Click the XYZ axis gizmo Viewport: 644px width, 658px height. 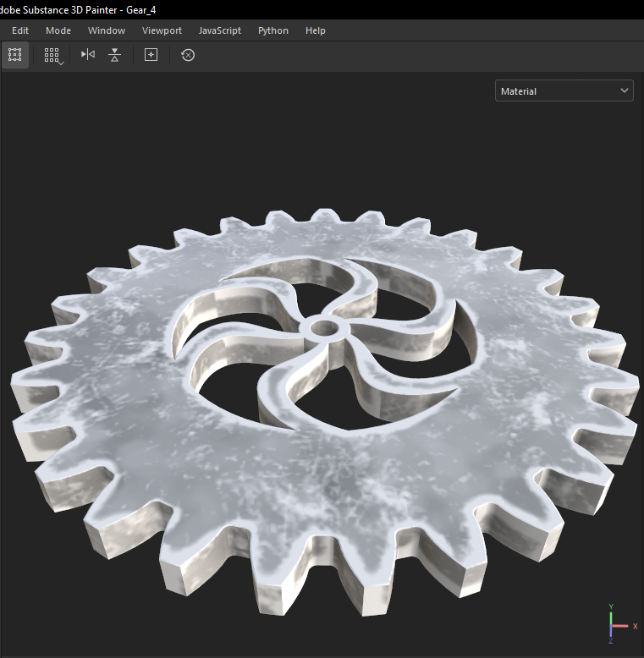[x=623, y=623]
